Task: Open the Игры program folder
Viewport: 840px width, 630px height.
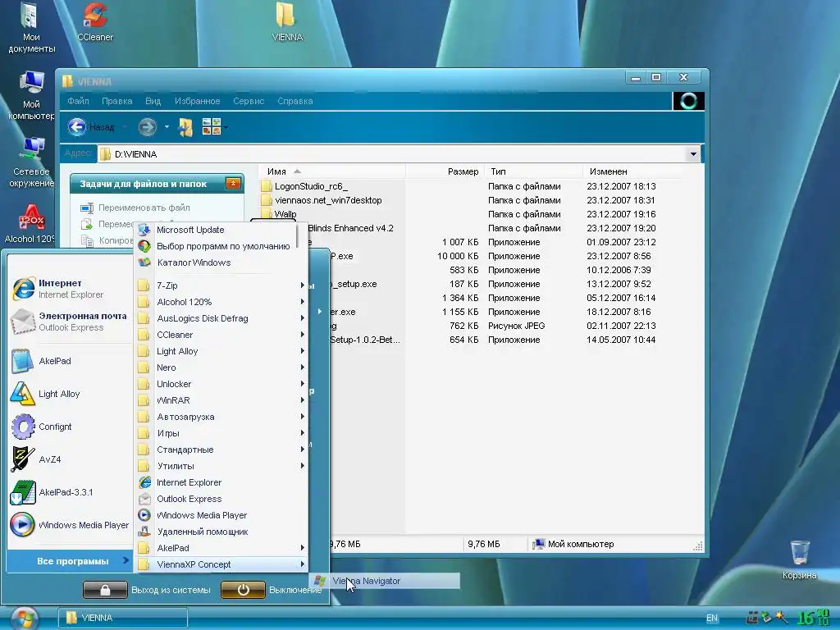Action: [x=221, y=433]
